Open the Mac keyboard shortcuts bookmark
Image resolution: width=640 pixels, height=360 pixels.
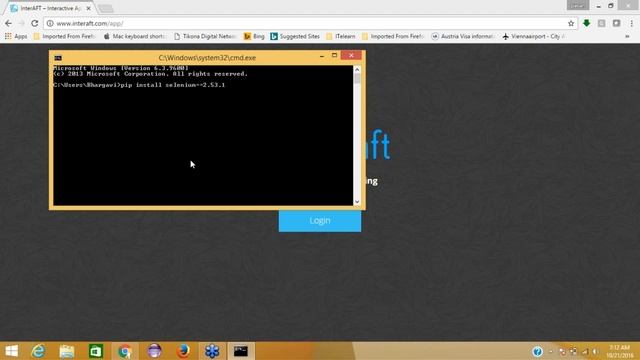tap(134, 36)
